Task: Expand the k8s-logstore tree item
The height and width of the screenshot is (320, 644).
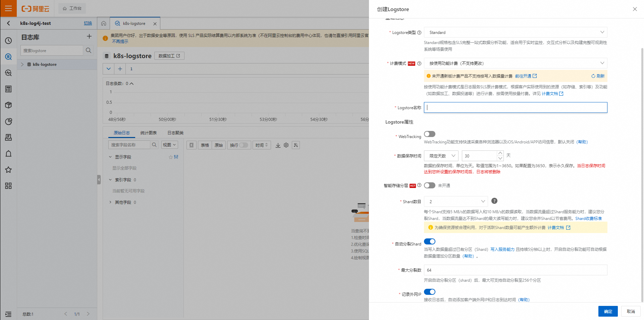Action: 22,64
